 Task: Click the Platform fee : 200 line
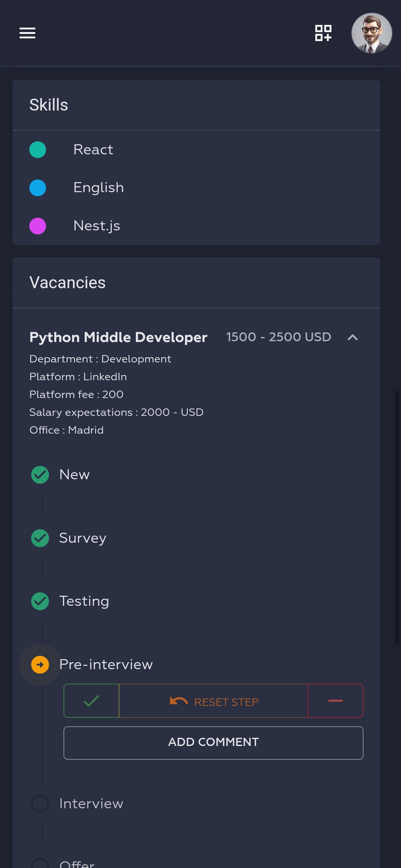pos(76,394)
